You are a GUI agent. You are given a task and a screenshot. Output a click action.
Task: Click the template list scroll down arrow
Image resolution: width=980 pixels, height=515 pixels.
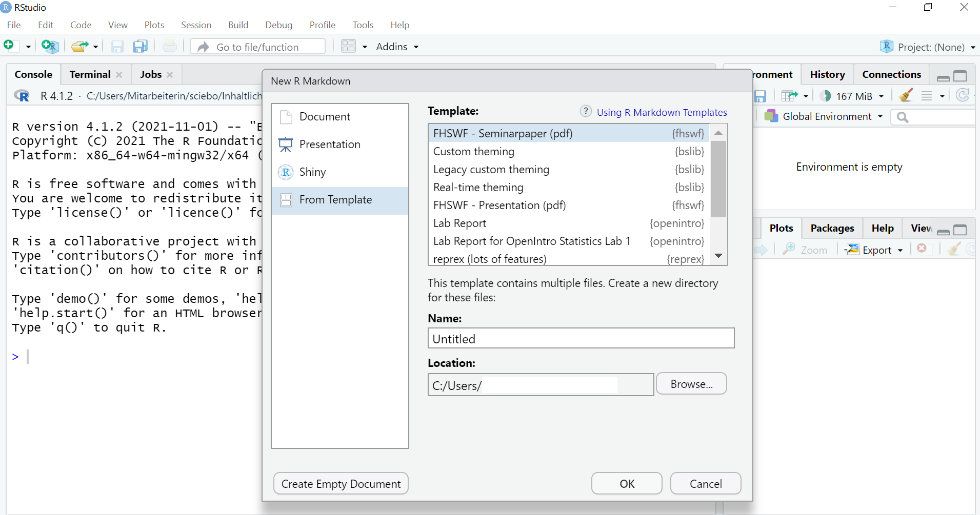pyautogui.click(x=718, y=256)
